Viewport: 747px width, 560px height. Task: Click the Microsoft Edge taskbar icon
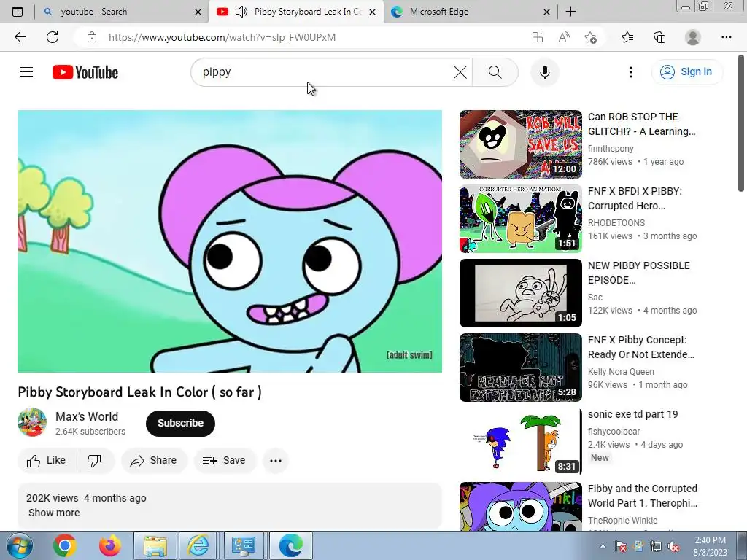[x=290, y=545]
